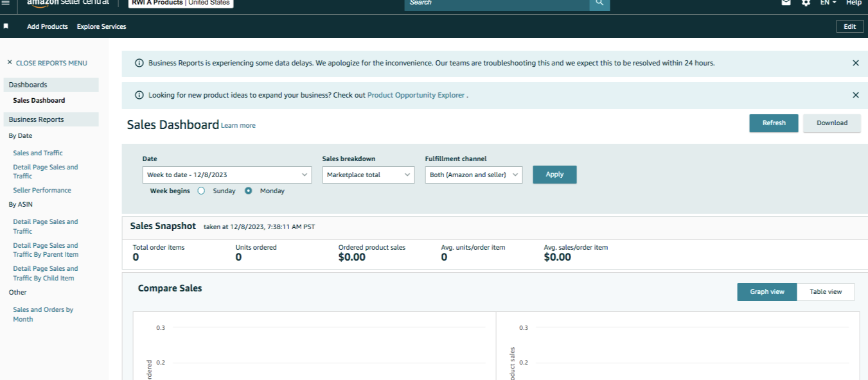
Task: Click Add Products in top bar
Action: coord(48,26)
